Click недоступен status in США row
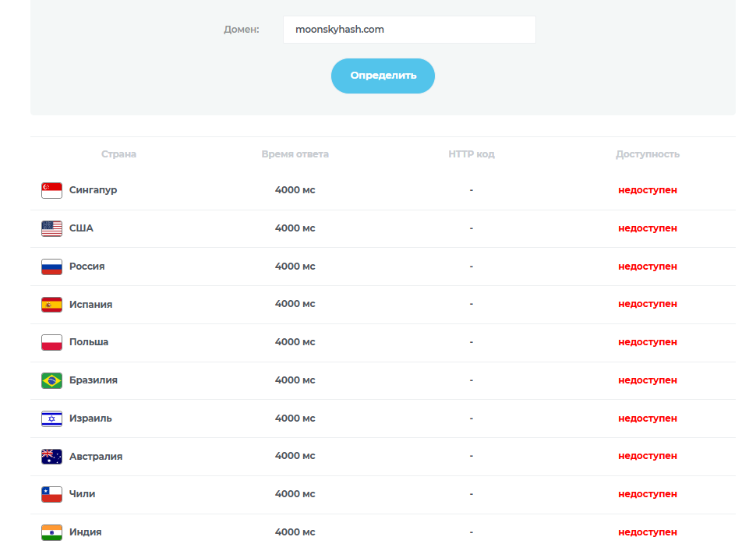 click(x=647, y=228)
